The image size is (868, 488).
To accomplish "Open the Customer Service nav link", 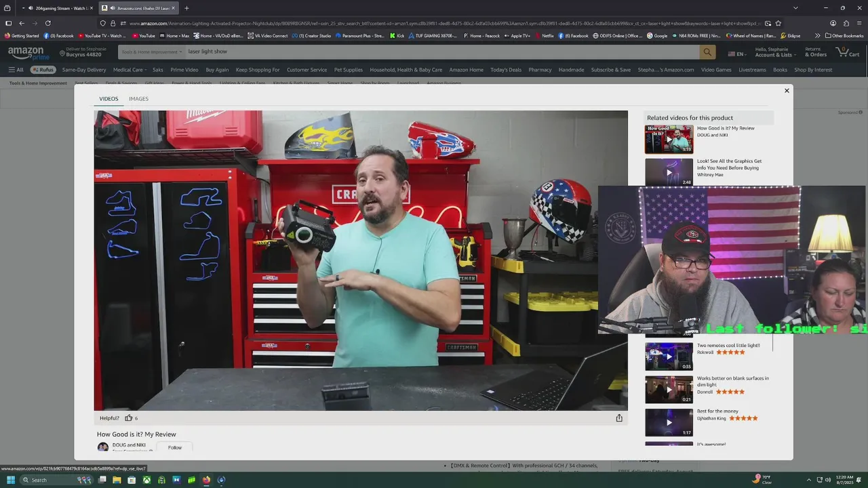I will (307, 70).
